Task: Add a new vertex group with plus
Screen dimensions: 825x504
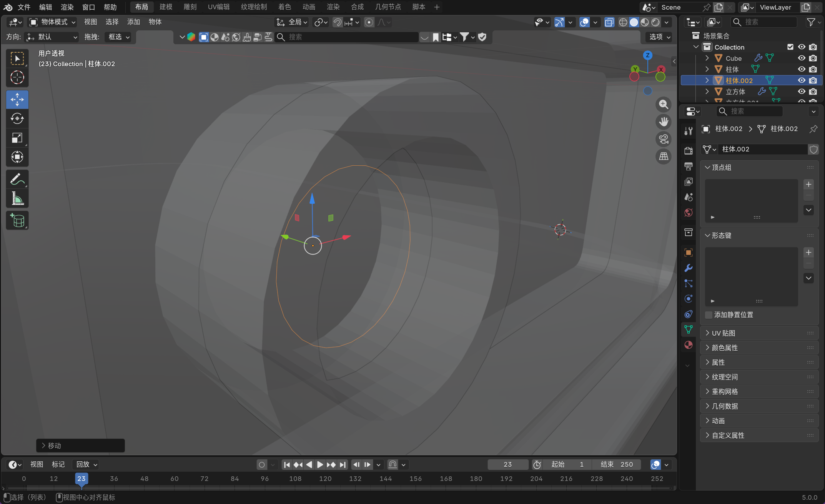Action: click(x=808, y=185)
